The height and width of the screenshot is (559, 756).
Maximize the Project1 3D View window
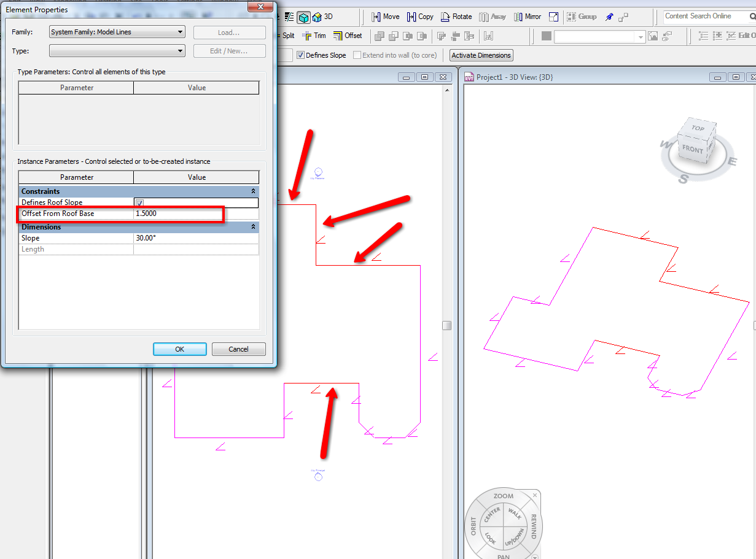(x=736, y=77)
